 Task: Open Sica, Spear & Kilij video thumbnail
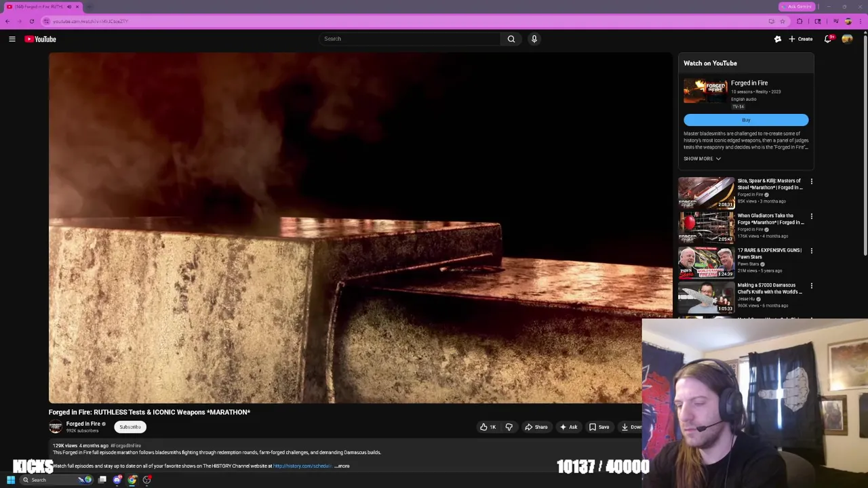706,192
